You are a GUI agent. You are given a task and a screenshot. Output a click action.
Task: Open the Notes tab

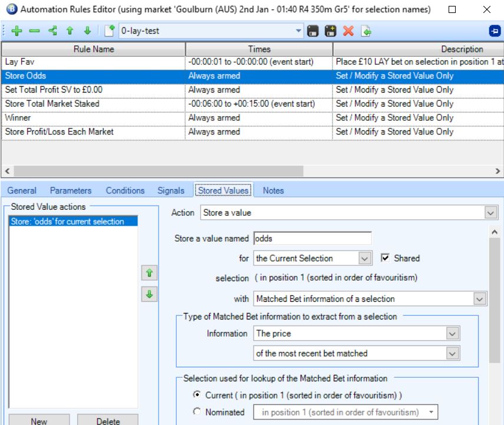coord(273,190)
